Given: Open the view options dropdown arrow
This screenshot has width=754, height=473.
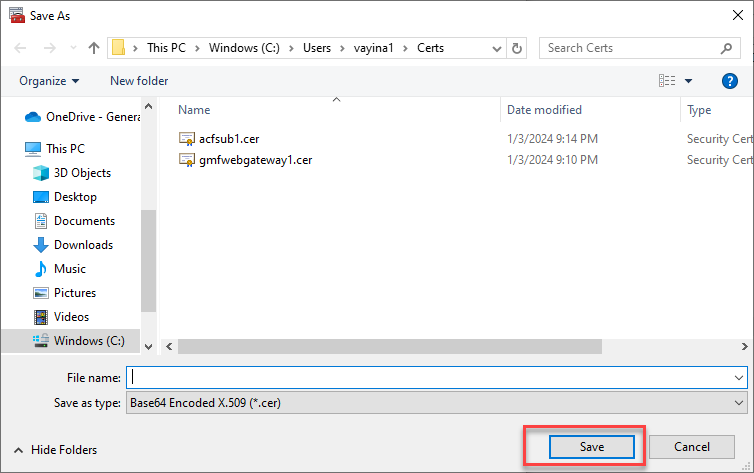Looking at the screenshot, I should pyautogui.click(x=689, y=81).
